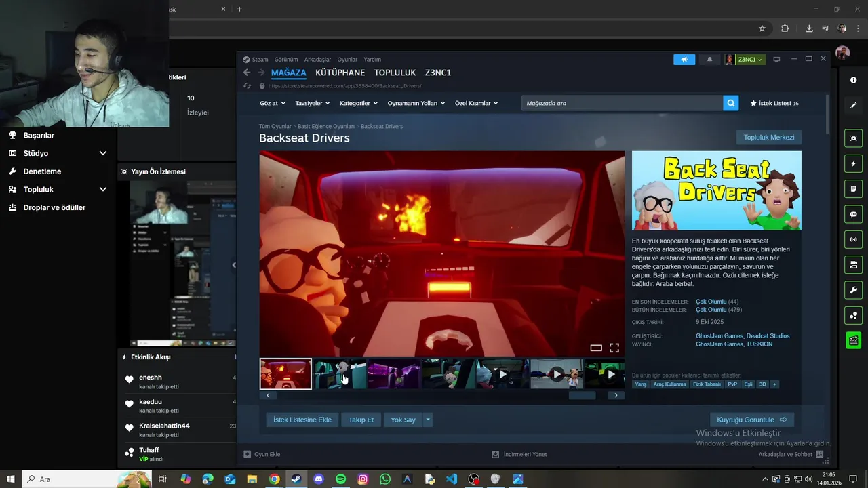Reload the Steam store page

247,86
